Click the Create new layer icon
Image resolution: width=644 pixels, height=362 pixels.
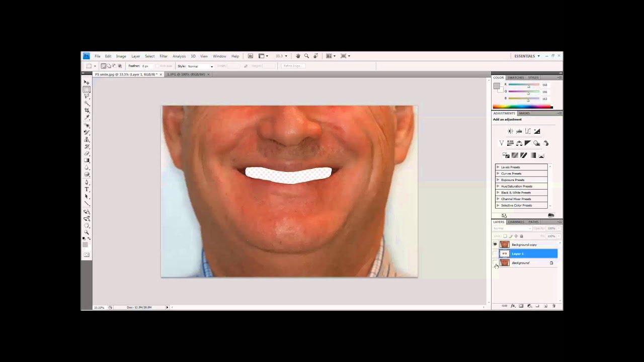[x=545, y=306]
